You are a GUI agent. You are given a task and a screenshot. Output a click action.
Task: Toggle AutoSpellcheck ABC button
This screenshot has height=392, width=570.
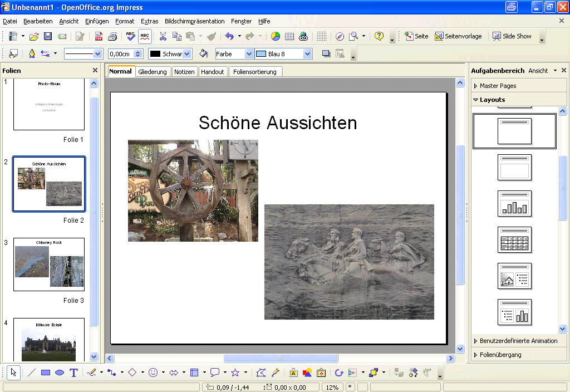(x=145, y=36)
